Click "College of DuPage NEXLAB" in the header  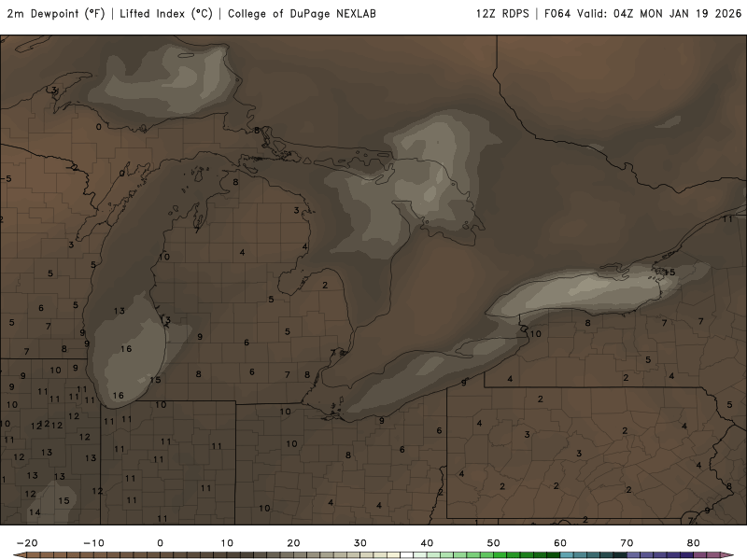[302, 14]
